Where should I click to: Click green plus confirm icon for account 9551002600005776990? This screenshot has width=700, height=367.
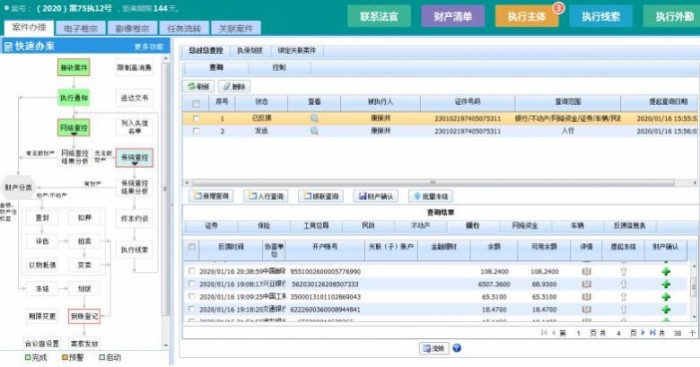coord(666,271)
